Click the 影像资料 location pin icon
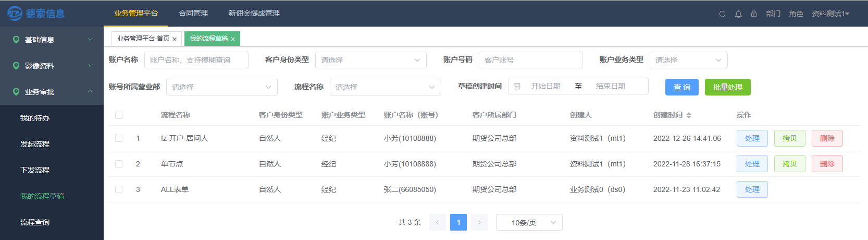Viewport: 868px width, 240px height. (x=16, y=66)
